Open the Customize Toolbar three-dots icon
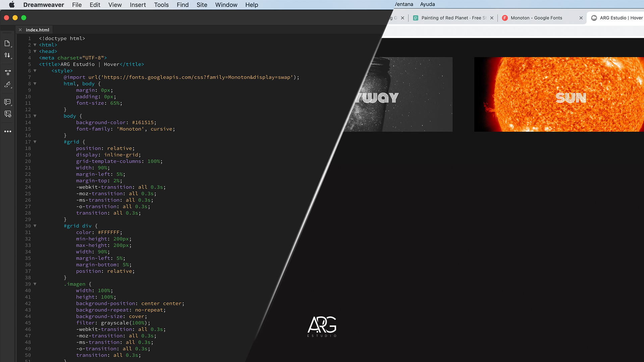This screenshot has width=644, height=362. tap(8, 131)
